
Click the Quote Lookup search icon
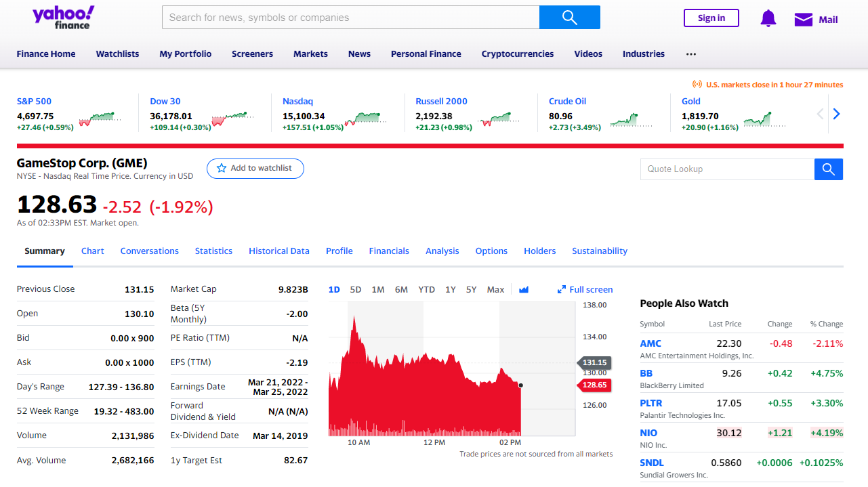(x=829, y=169)
